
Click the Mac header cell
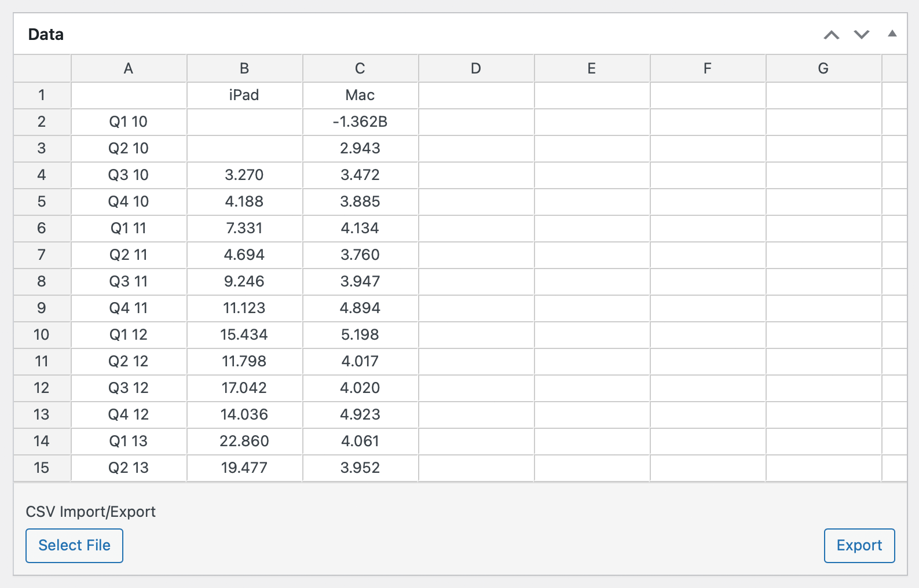pos(360,95)
